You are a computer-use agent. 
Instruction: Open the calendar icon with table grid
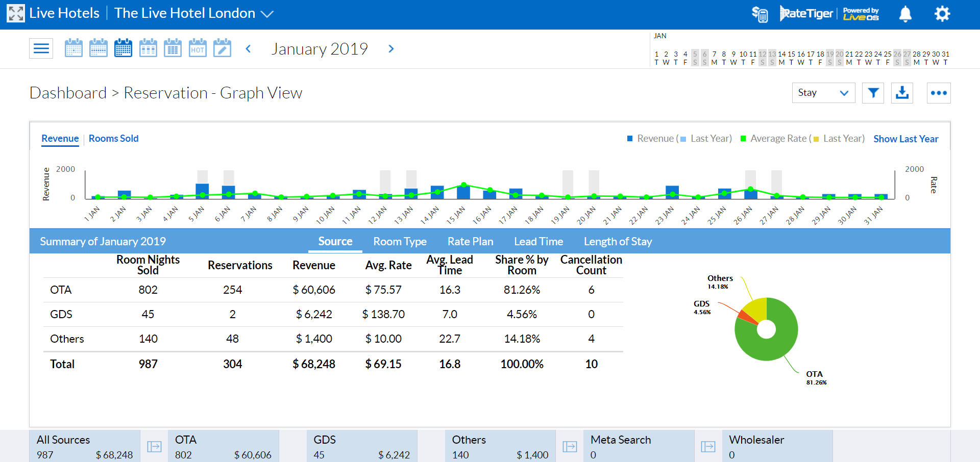173,48
